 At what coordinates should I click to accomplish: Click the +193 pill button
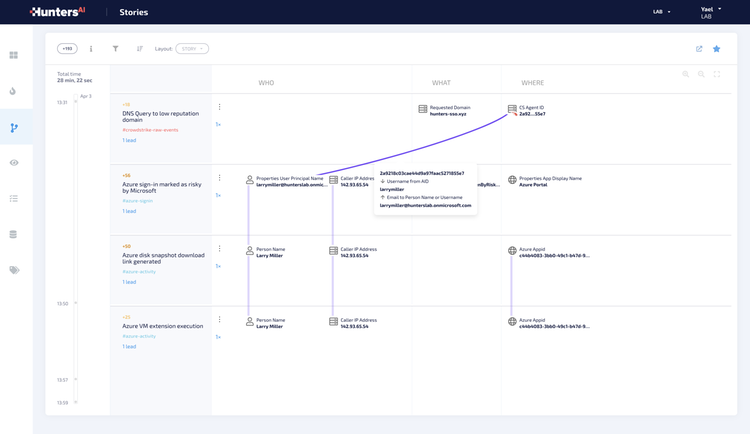[x=67, y=49]
